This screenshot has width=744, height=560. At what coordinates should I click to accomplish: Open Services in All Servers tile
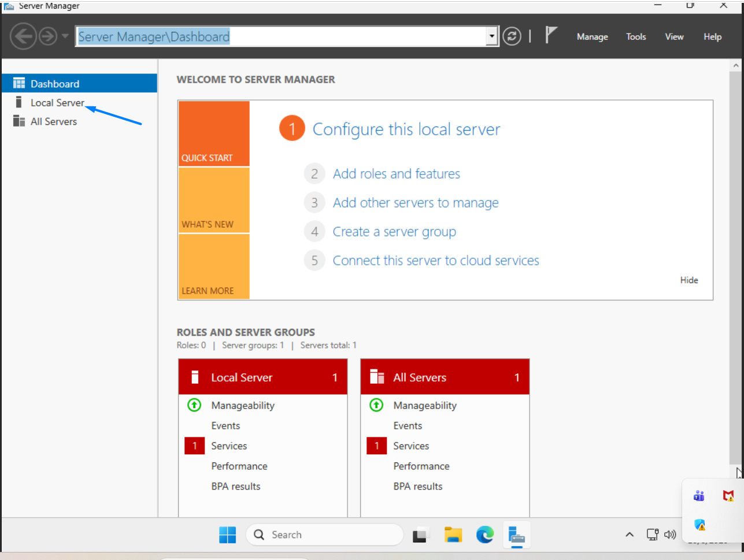click(x=411, y=446)
